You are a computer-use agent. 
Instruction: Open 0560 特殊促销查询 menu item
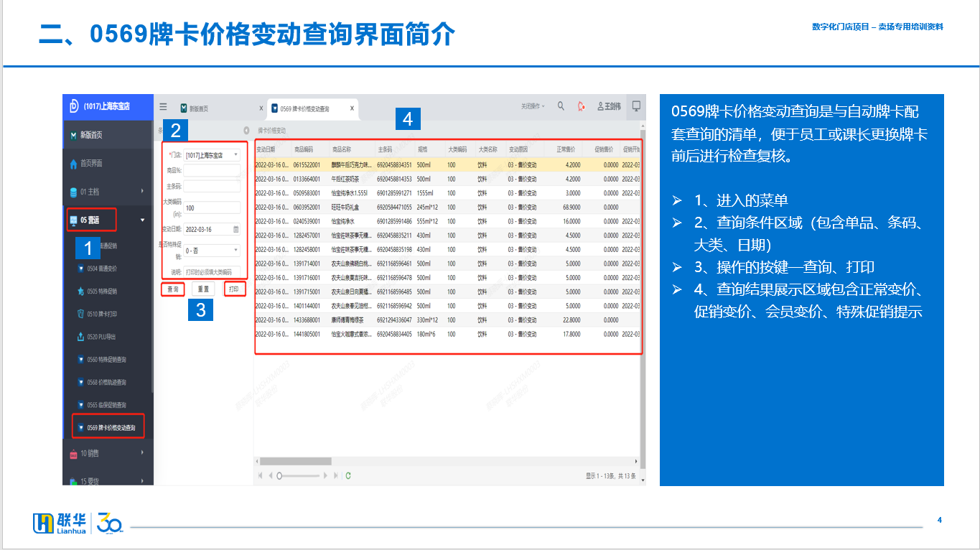101,360
